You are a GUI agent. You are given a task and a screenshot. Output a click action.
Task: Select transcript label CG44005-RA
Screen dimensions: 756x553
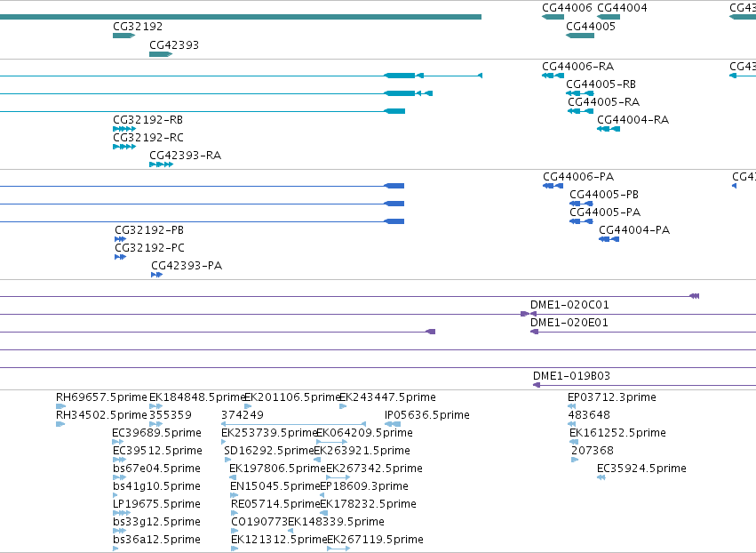point(603,102)
